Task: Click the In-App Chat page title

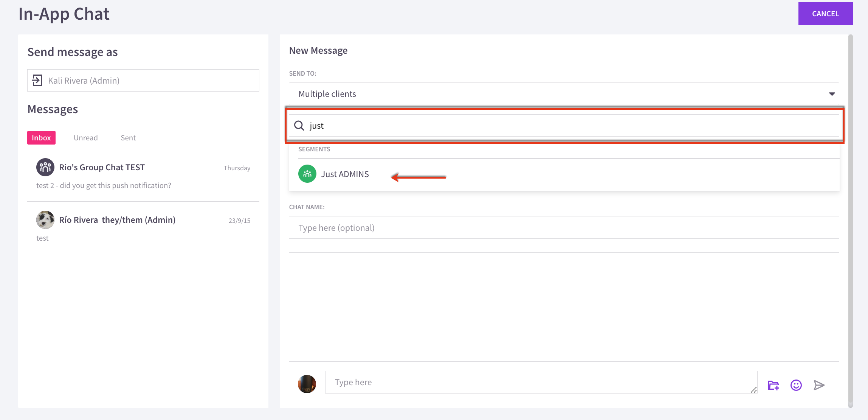Action: point(64,14)
